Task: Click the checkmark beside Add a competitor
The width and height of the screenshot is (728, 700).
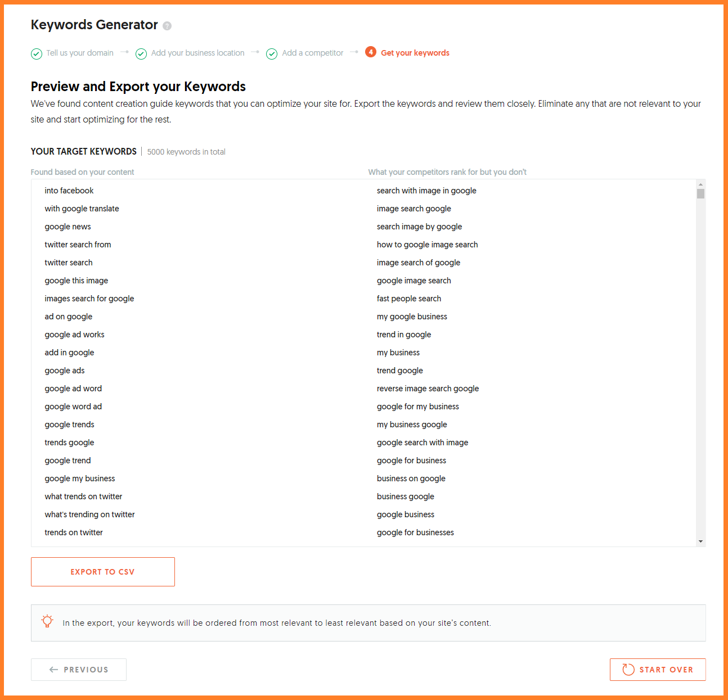Action: [x=272, y=53]
